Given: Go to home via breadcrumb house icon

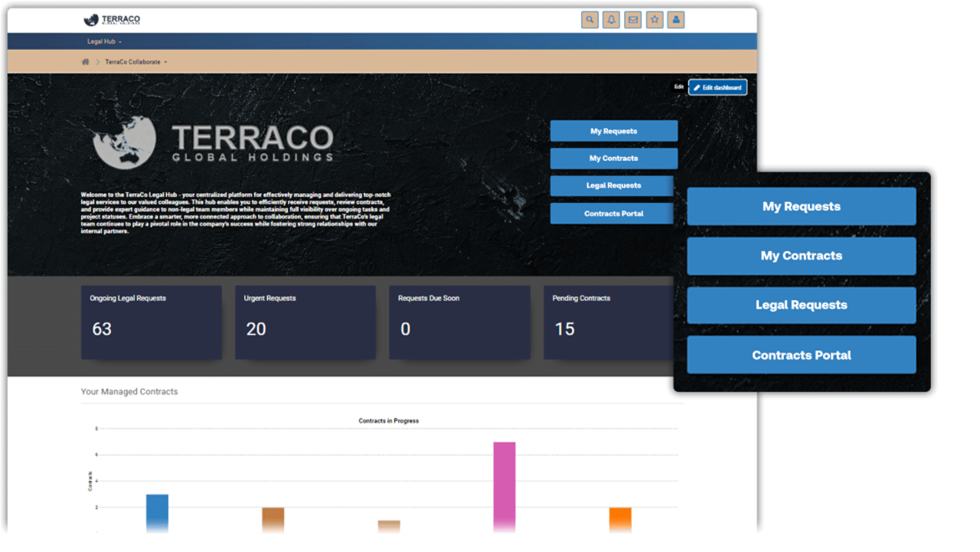Looking at the screenshot, I should [86, 62].
